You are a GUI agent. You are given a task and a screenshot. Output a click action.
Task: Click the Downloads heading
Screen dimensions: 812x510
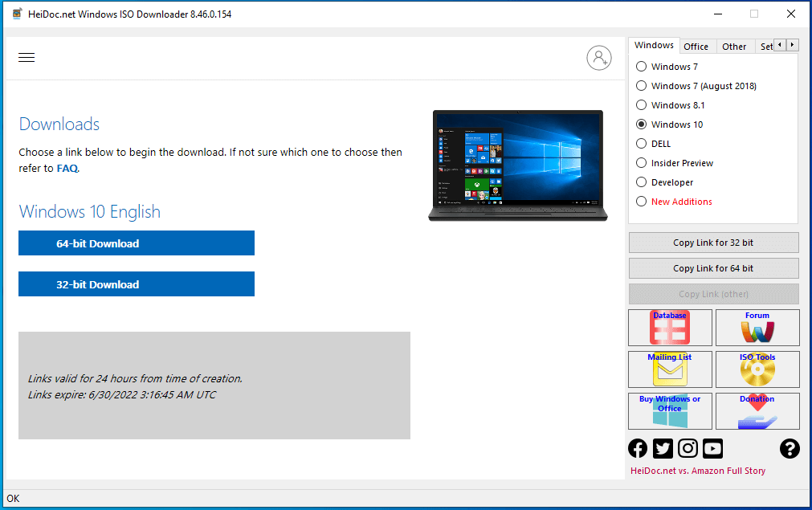(x=59, y=124)
